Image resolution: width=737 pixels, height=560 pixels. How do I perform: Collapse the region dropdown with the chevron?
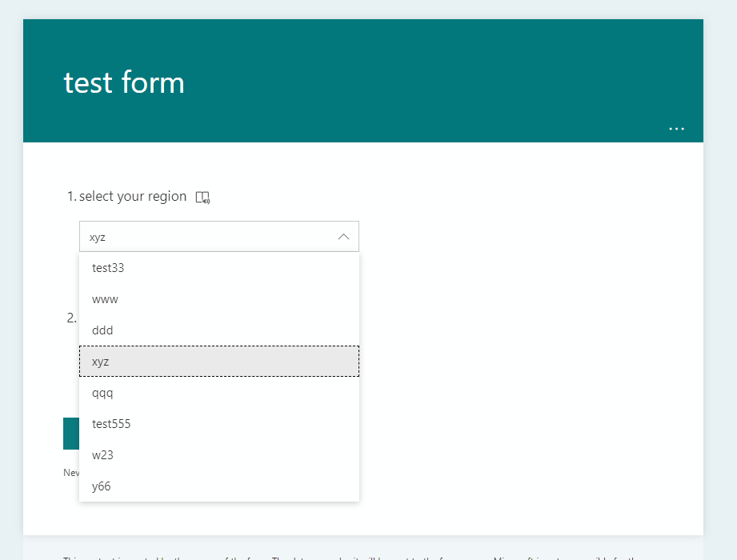click(x=343, y=236)
